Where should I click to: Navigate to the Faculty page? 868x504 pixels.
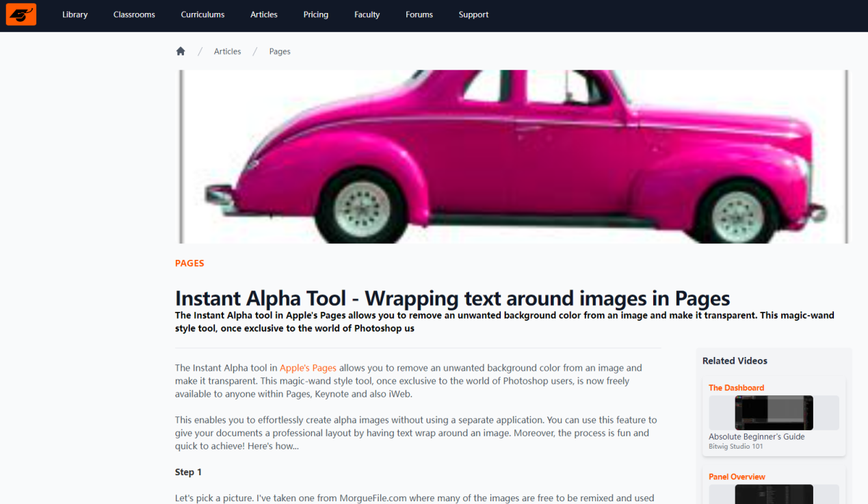(367, 14)
